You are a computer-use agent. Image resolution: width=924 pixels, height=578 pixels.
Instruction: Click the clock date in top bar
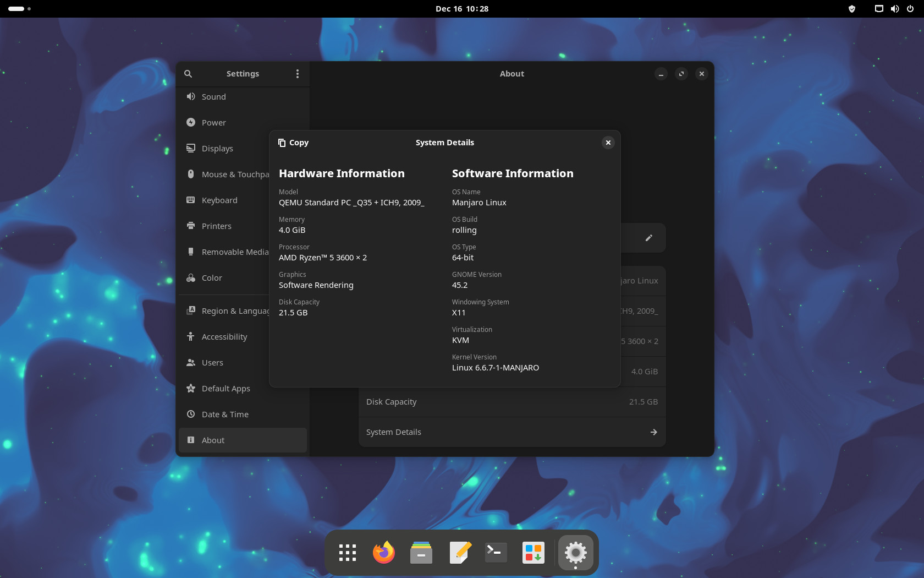(462, 9)
